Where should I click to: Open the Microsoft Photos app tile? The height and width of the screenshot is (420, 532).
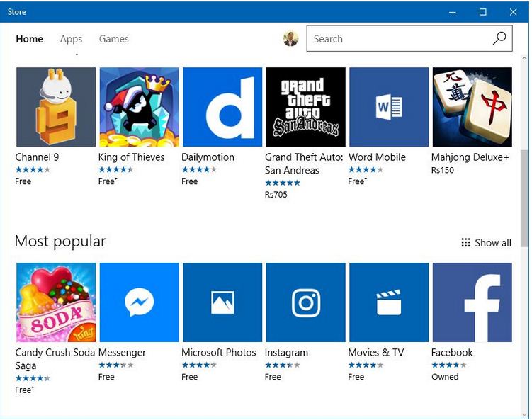click(222, 302)
